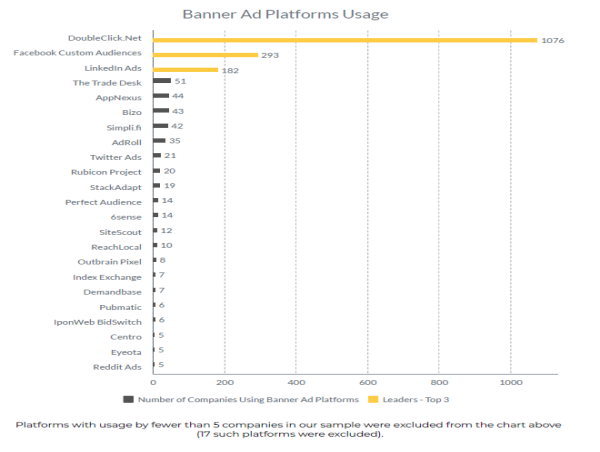
Task: Click the StackAdapt label
Action: pos(116,188)
